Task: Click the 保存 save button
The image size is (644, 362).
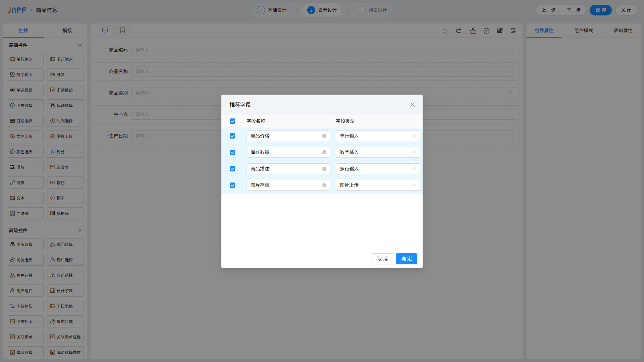Action: click(x=601, y=10)
